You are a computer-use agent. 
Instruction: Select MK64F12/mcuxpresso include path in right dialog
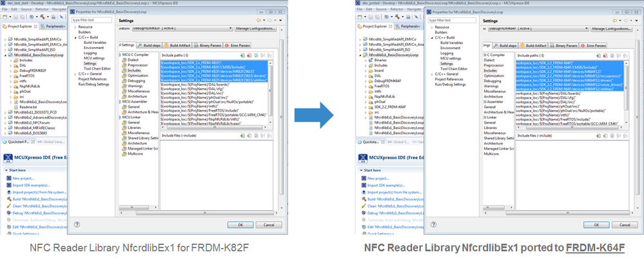click(x=569, y=75)
